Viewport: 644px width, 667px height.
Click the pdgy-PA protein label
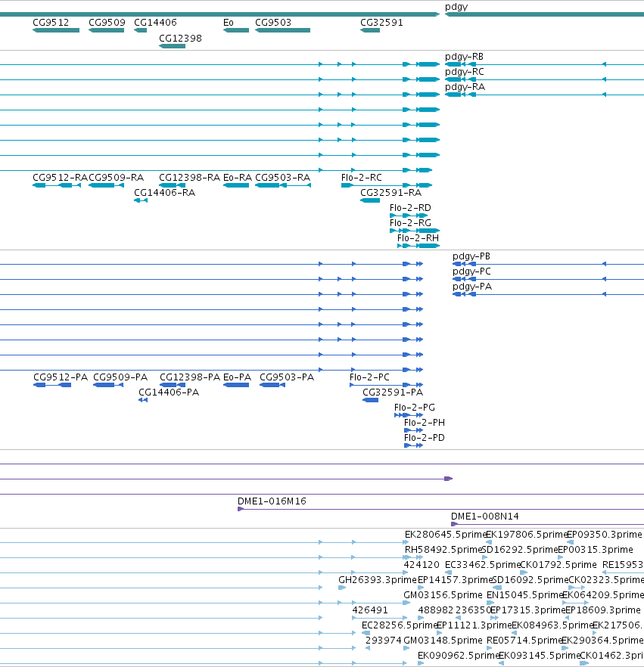pyautogui.click(x=472, y=287)
